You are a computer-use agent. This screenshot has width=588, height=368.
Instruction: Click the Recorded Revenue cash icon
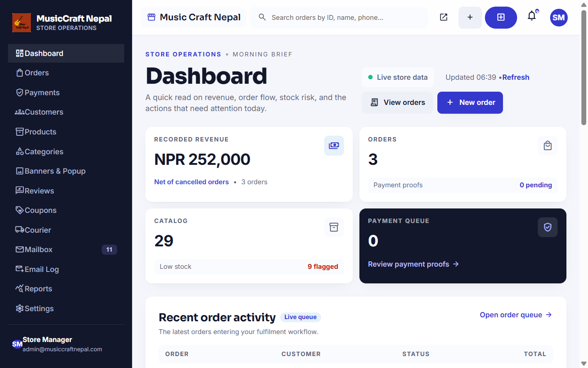coord(334,146)
